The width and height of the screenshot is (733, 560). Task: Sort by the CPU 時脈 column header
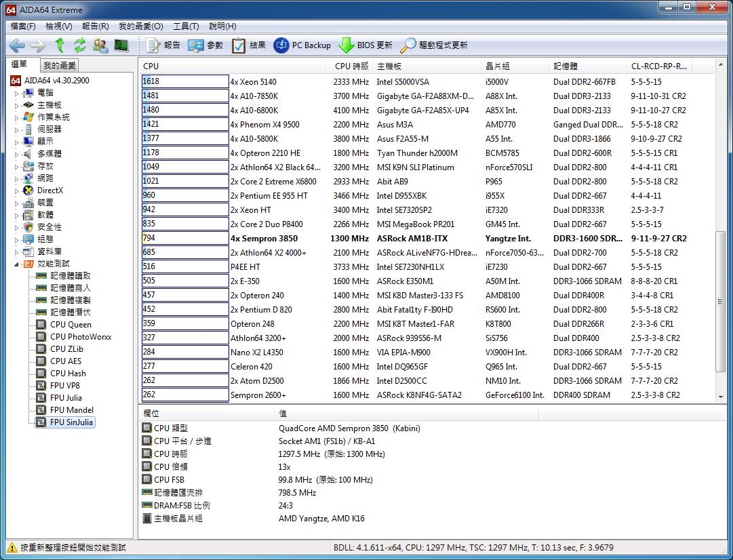click(349, 66)
